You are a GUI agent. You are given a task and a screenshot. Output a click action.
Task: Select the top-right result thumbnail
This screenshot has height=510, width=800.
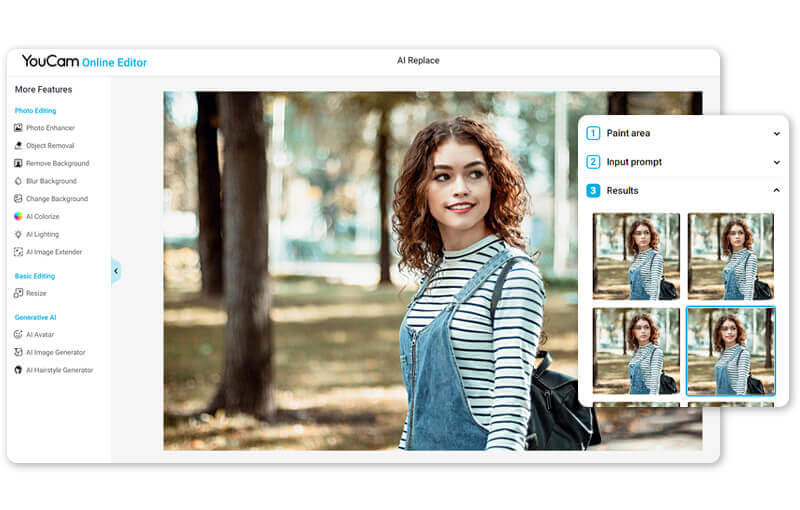click(x=730, y=256)
